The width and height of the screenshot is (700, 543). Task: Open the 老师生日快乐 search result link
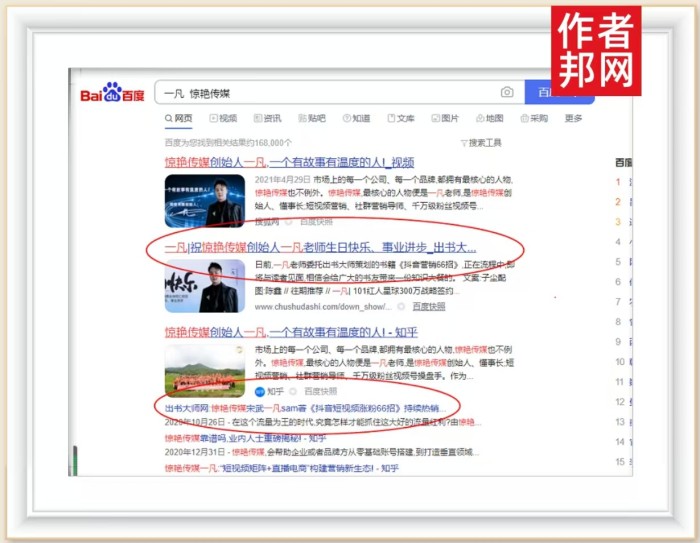[x=320, y=247]
